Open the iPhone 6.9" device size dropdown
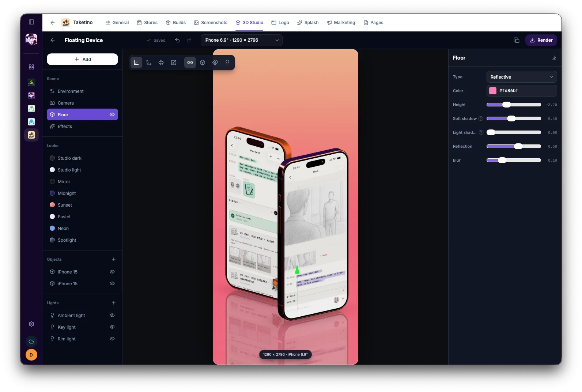 (x=241, y=40)
